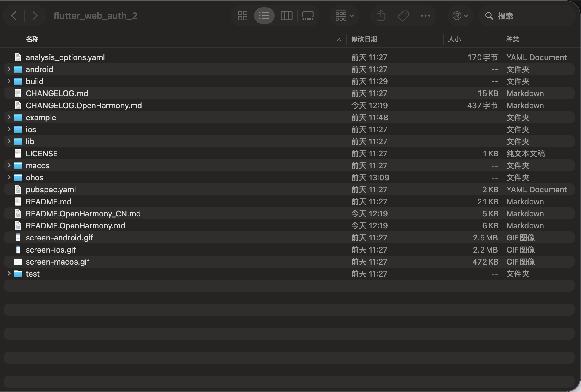Image resolution: width=581 pixels, height=392 pixels.
Task: Select the CHANGELOG.md file icon
Action: click(18, 93)
